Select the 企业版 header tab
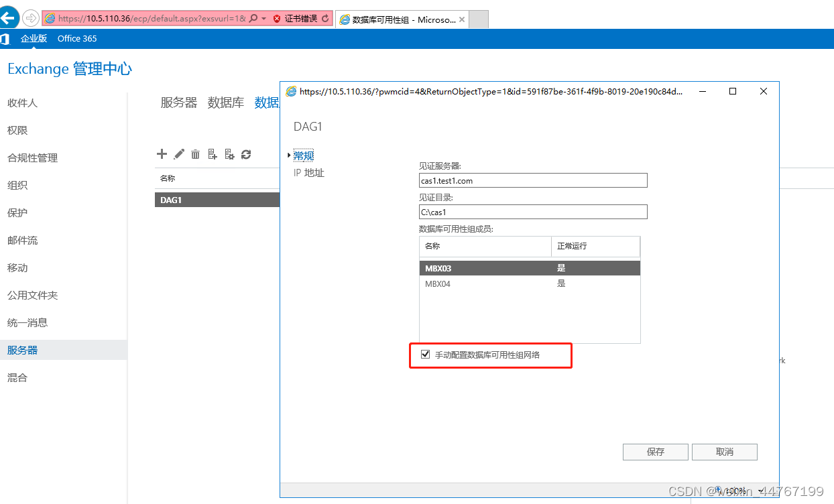Viewport: 834px width, 504px height. pos(34,38)
